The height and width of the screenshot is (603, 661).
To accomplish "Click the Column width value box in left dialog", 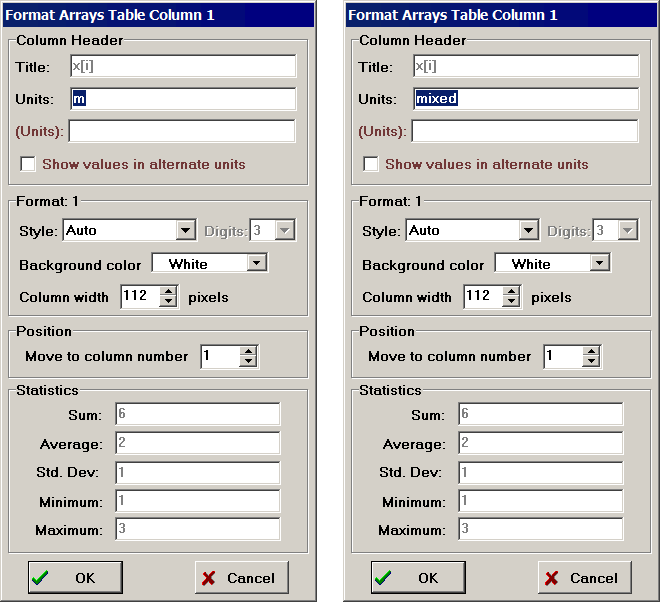I will (x=139, y=296).
